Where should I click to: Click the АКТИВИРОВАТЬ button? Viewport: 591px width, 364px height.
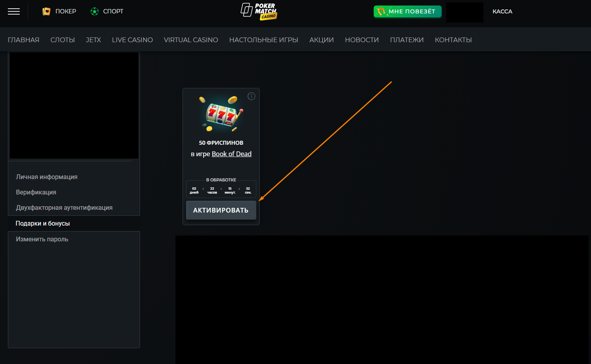point(221,210)
